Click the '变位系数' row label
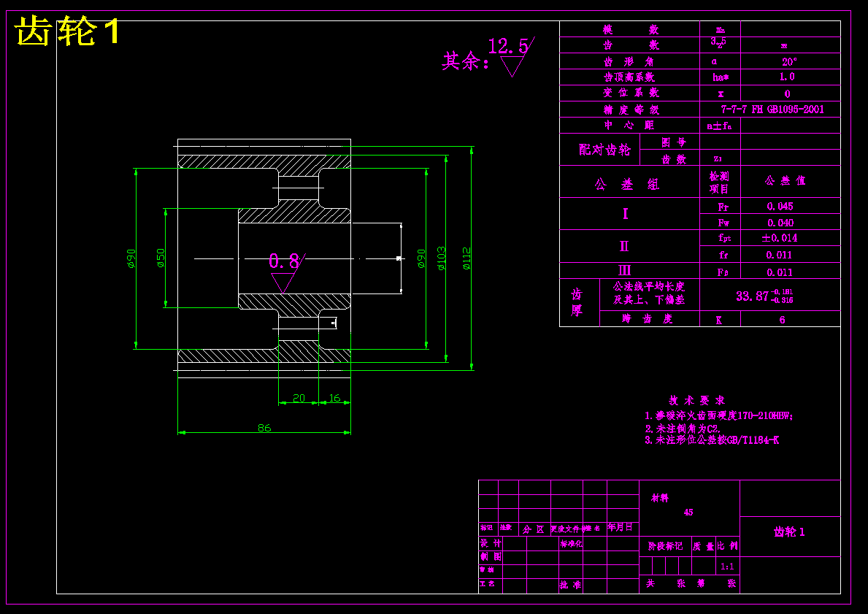This screenshot has height=614, width=868. [x=631, y=93]
